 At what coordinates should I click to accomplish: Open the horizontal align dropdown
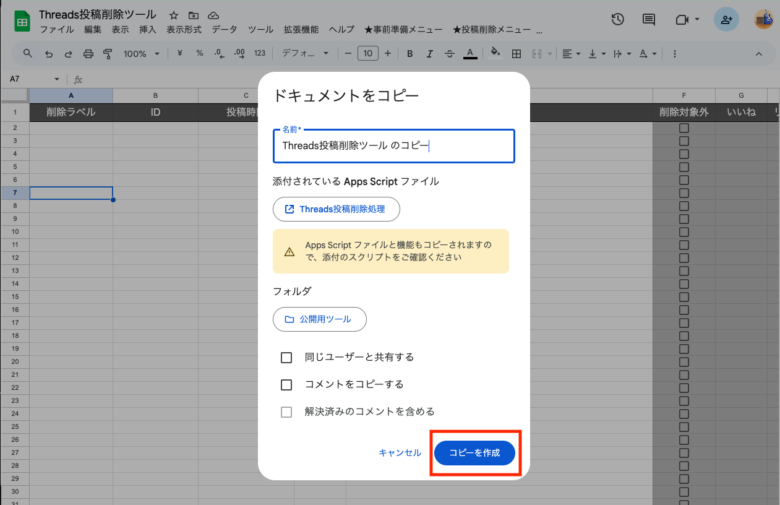(x=571, y=54)
